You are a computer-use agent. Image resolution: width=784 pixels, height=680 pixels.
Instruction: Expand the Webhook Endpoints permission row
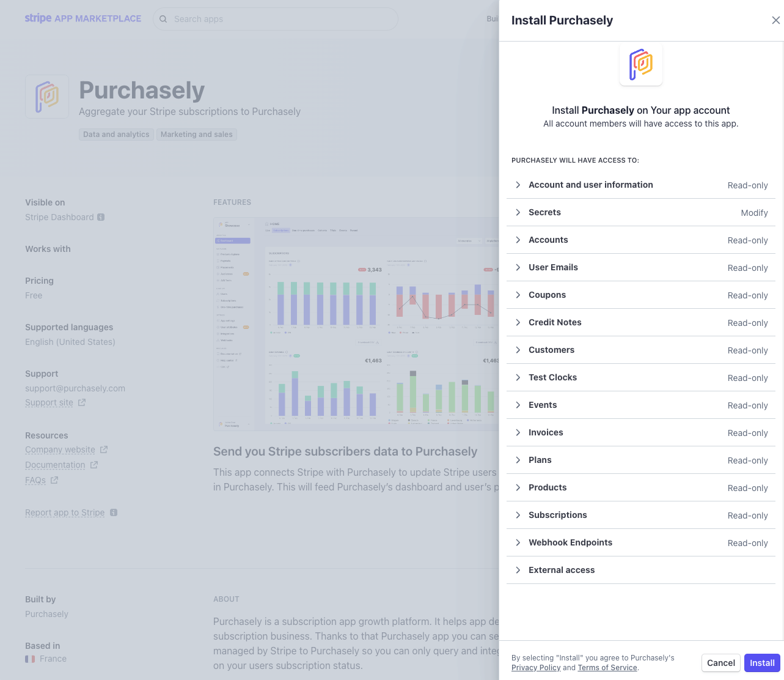(x=640, y=542)
